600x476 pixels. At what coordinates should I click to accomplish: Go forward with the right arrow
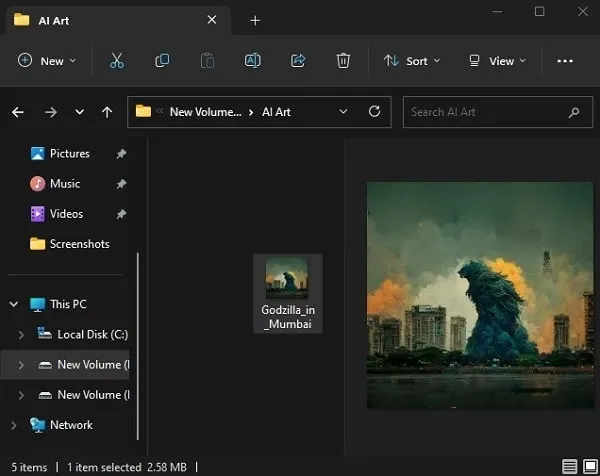(51, 112)
